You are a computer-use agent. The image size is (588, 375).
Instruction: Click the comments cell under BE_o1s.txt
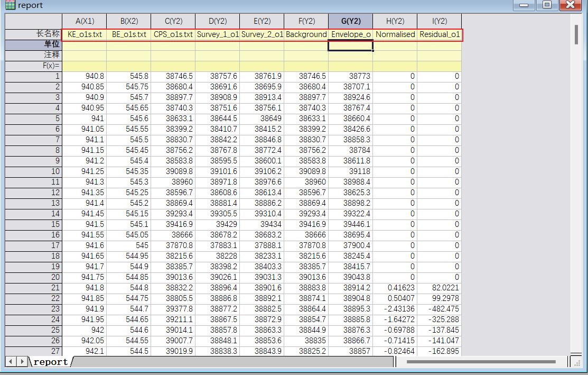point(128,56)
